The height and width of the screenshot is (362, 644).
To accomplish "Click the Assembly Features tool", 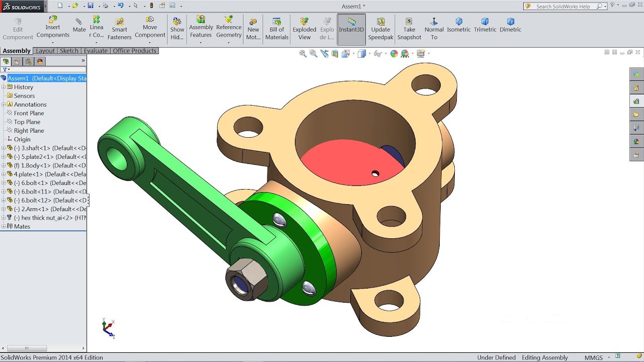I will [x=201, y=28].
